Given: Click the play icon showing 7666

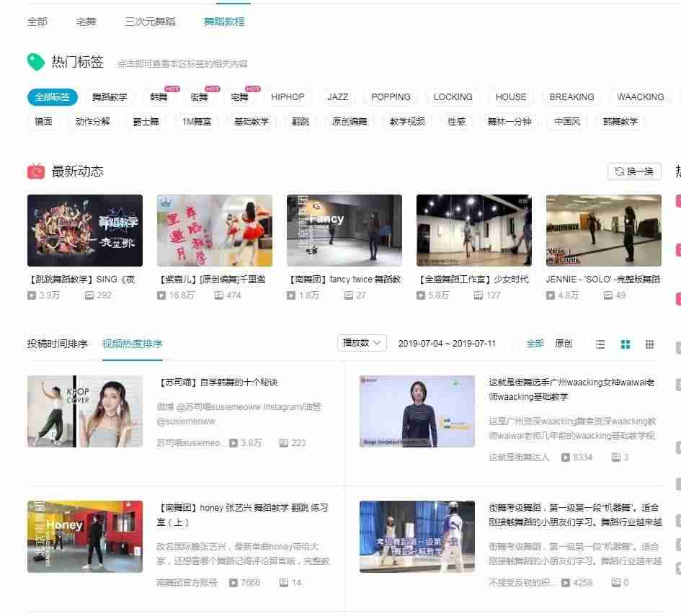Looking at the screenshot, I should (233, 583).
